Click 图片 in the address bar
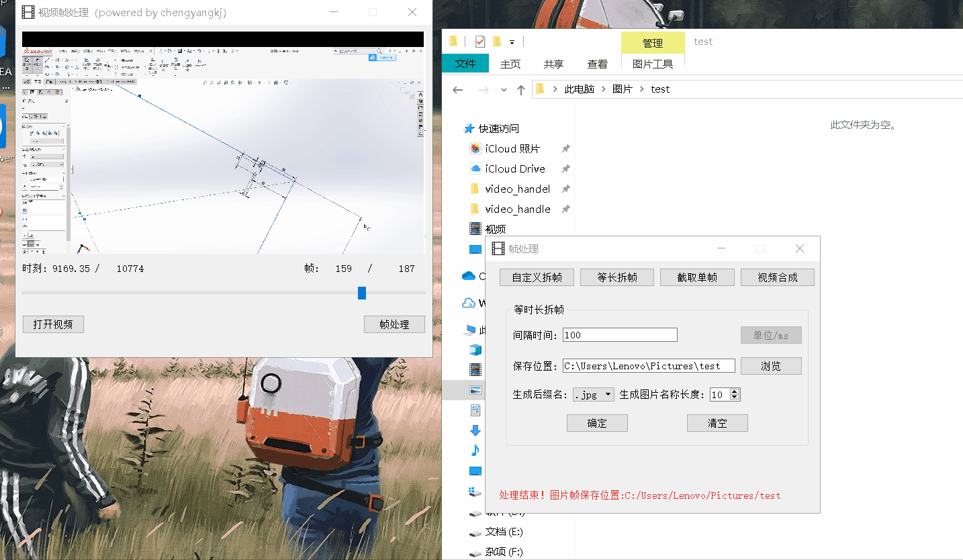Viewport: 963px width, 560px height. click(x=623, y=89)
